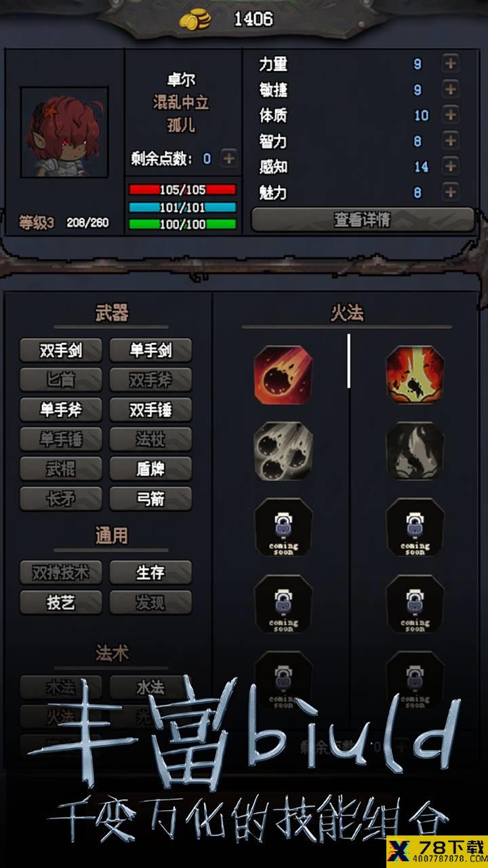Switch to the 盾牌 skill category

click(150, 469)
